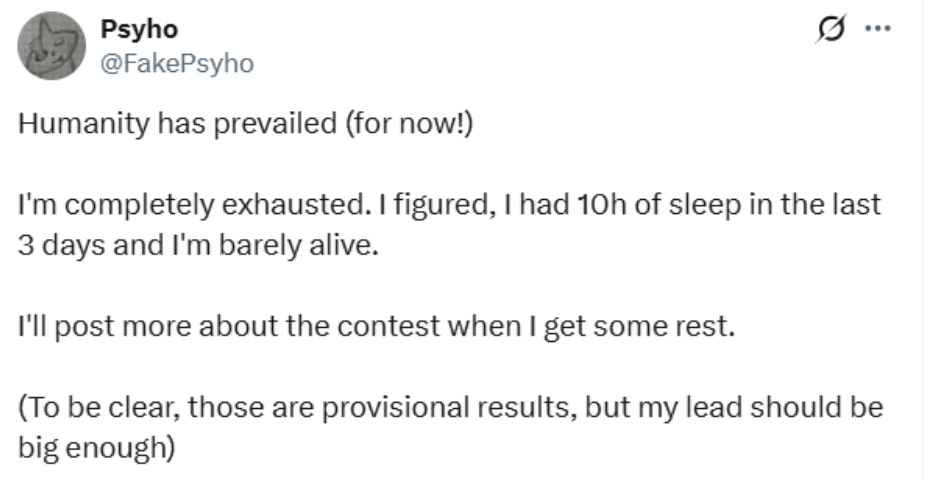Open the @FakePsyho handle link
933x480 pixels.
tap(177, 64)
